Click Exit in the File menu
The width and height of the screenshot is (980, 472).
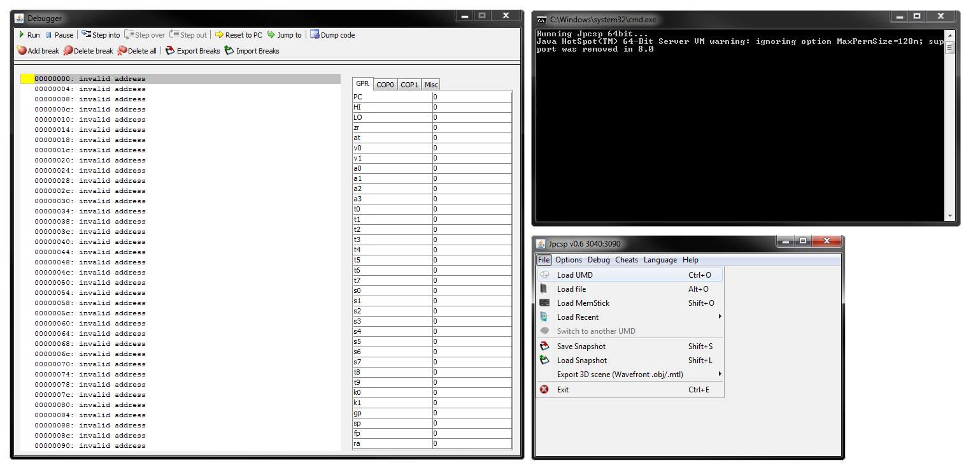coord(630,390)
